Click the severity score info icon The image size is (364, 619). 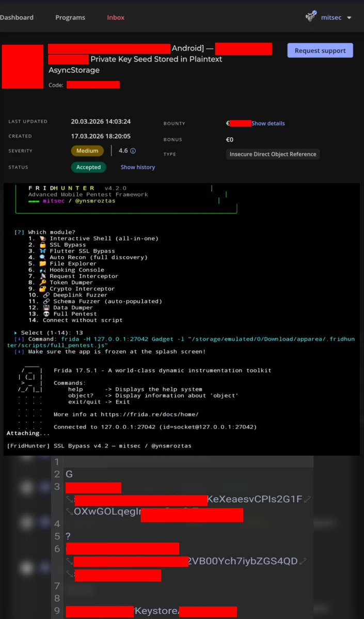pos(133,151)
